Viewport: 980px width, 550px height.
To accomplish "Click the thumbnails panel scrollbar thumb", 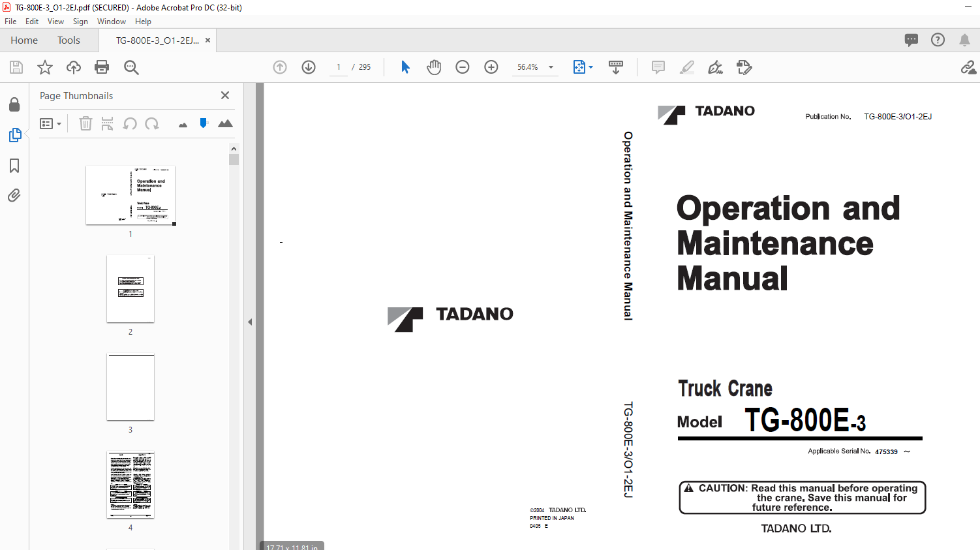I will [234, 160].
